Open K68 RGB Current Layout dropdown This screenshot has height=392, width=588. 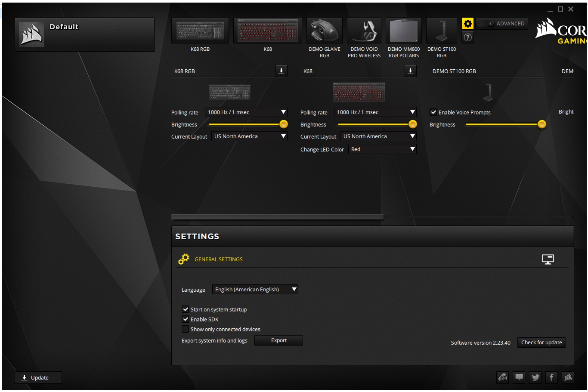249,136
